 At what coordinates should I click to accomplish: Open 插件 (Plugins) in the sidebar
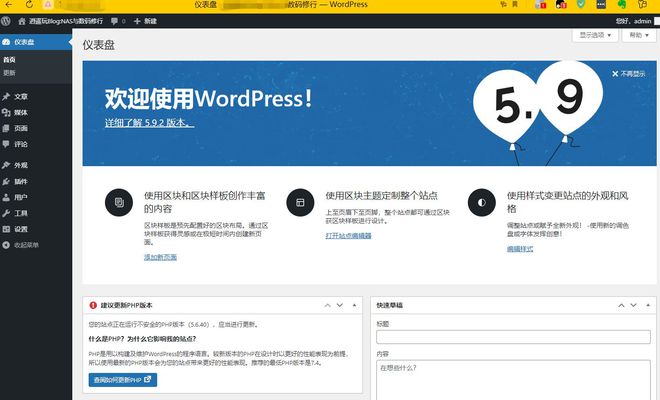tap(20, 181)
